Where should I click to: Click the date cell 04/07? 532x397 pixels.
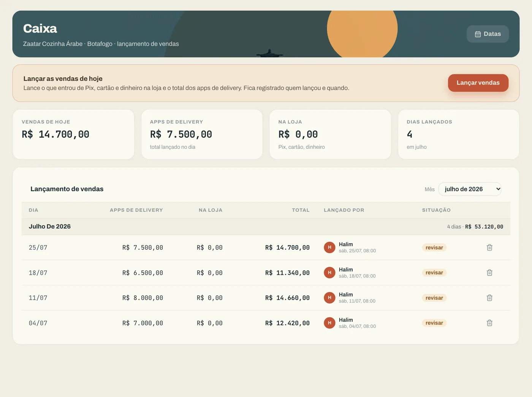[x=38, y=323]
